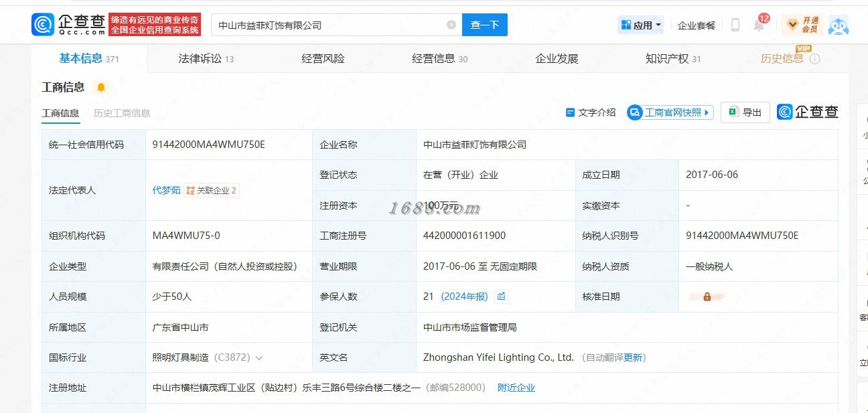Open the 工商官网快照 button
The image size is (868, 413).
[670, 112]
